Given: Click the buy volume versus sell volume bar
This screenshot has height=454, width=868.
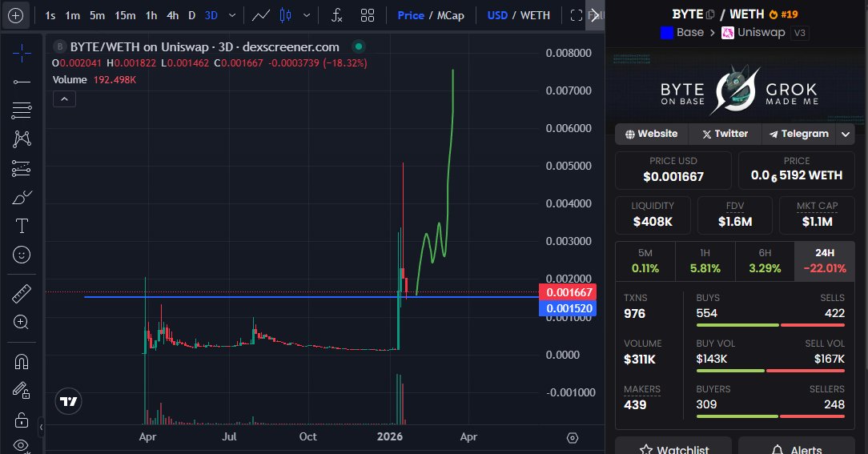Looking at the screenshot, I should (x=770, y=371).
